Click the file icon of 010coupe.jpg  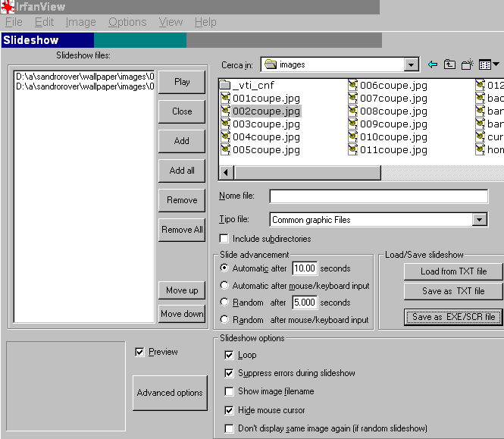point(352,136)
